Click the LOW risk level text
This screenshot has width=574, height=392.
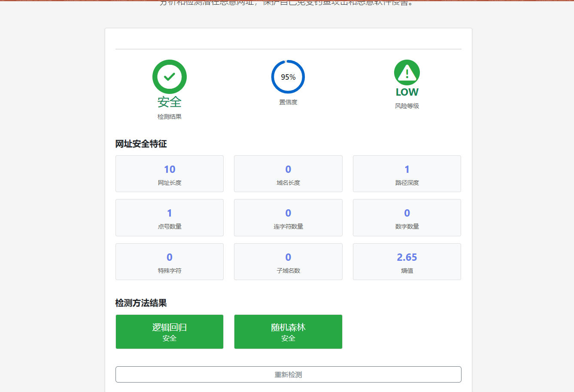pos(407,92)
